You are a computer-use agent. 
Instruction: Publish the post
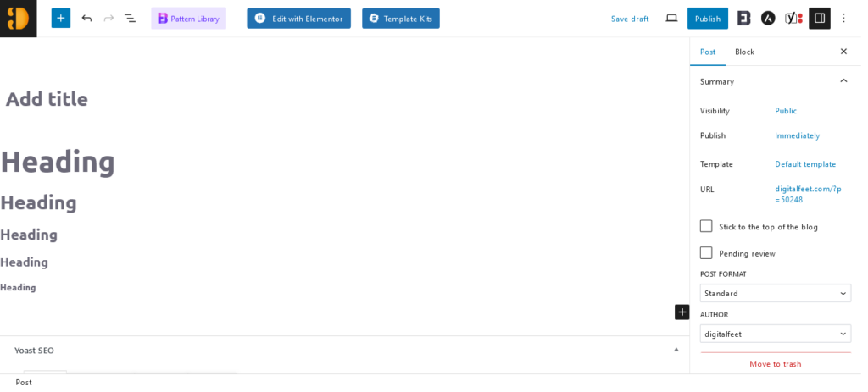pos(708,19)
